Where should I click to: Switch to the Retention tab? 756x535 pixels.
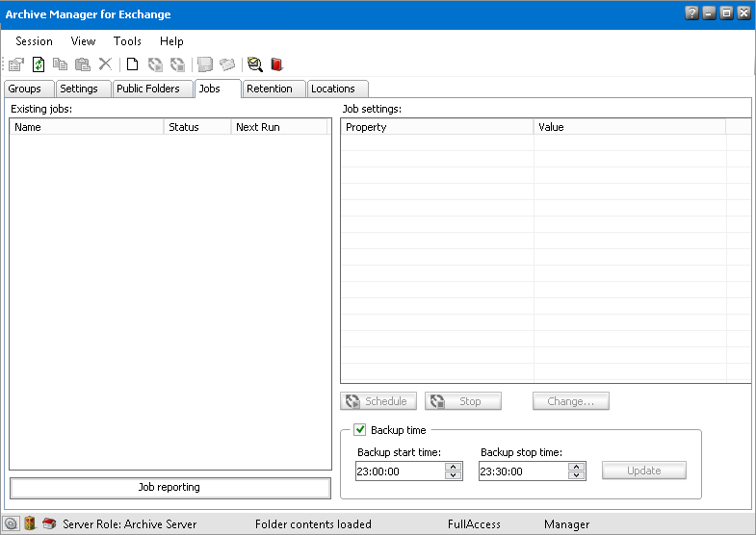269,89
